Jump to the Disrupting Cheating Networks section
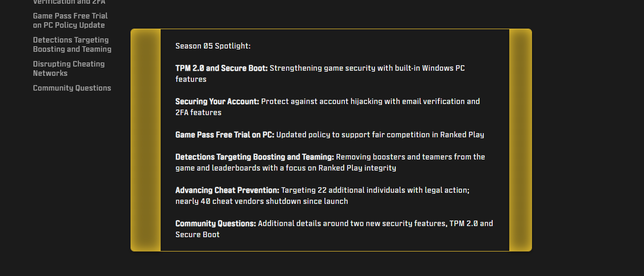Viewport: 644px width, 276px height. (69, 68)
